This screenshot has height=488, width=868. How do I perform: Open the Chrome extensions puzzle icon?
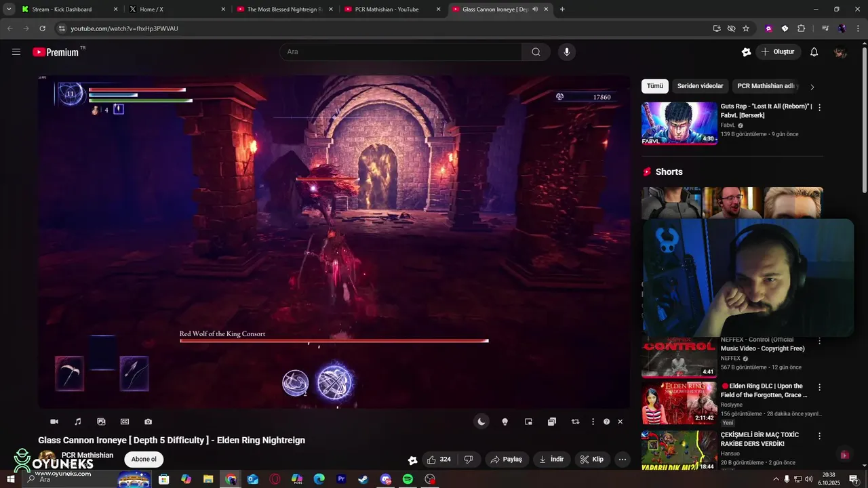click(x=802, y=28)
